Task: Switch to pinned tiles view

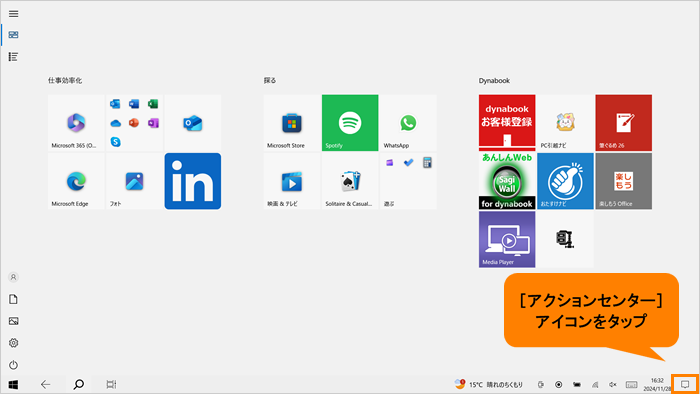Action: [13, 35]
